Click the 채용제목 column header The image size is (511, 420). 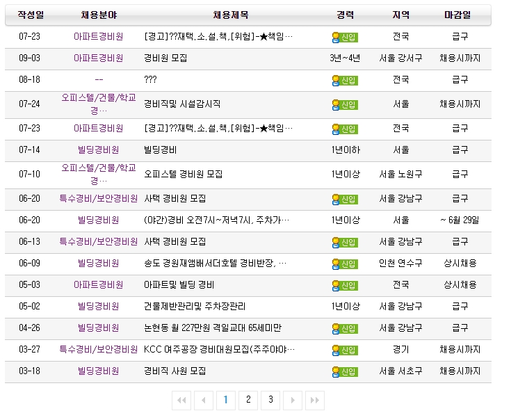(231, 15)
